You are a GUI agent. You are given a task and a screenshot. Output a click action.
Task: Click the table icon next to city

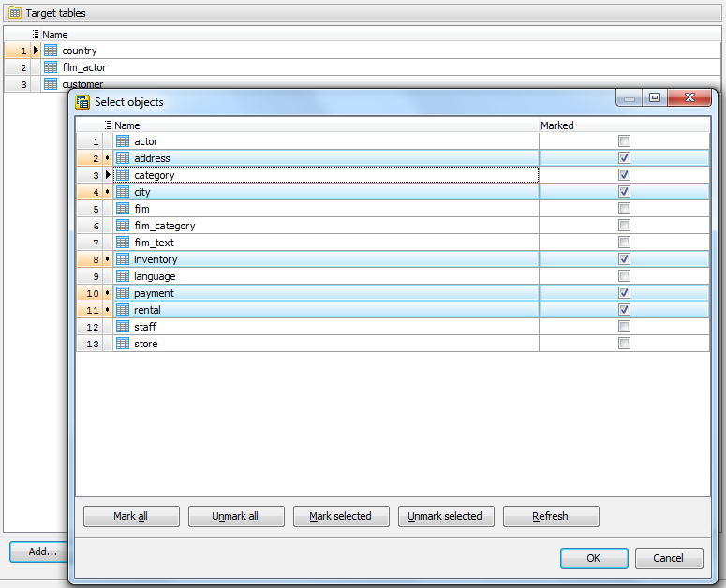[x=123, y=192]
